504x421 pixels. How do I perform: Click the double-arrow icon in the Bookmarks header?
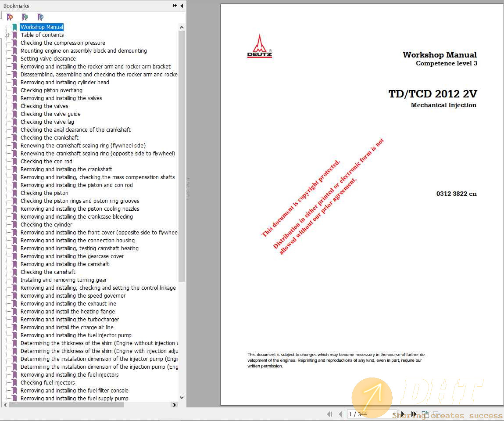[175, 5]
